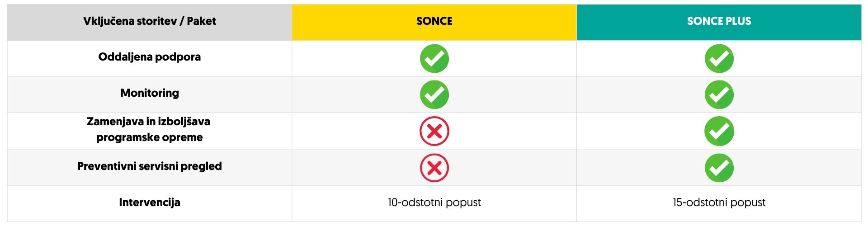Click the Monitoring checkmark in SONCE PLUS column

[x=719, y=94]
